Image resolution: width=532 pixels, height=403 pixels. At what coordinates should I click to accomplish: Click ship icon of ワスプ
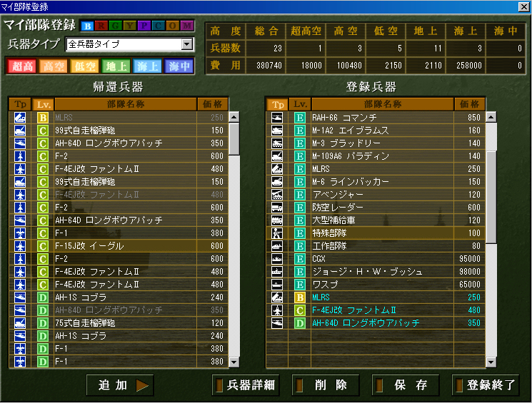277,285
